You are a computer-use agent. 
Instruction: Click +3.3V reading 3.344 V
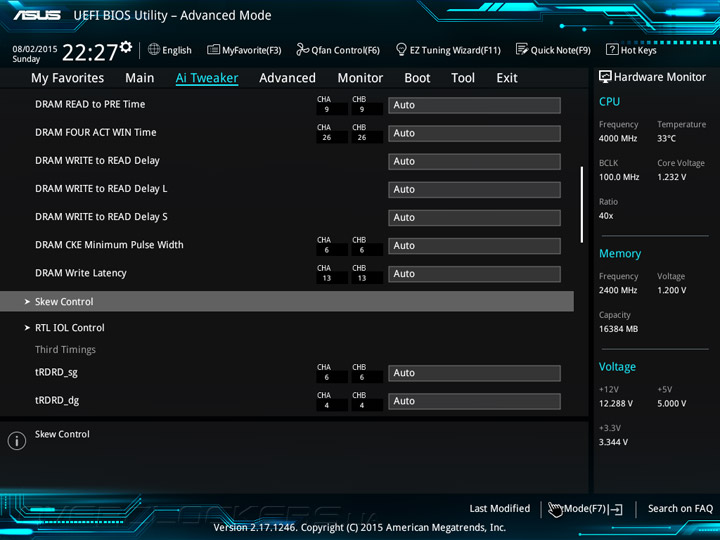pyautogui.click(x=613, y=442)
